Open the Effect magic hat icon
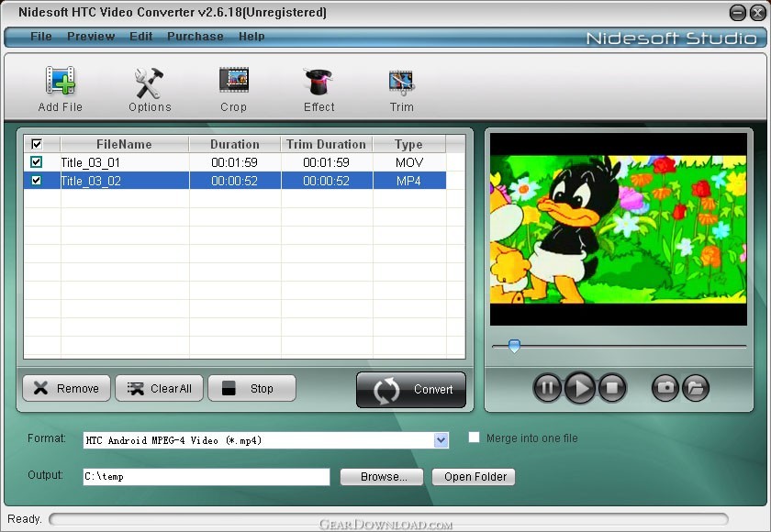Viewport: 771px width, 532px height. coord(318,83)
